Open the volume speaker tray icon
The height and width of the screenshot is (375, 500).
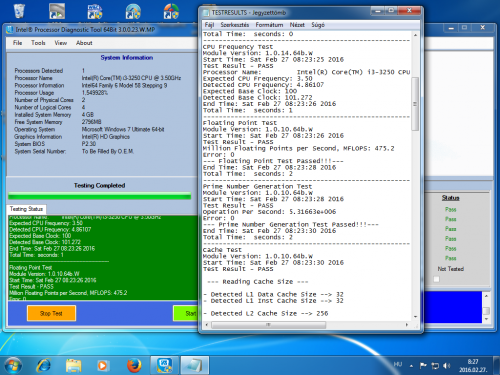(x=447, y=366)
